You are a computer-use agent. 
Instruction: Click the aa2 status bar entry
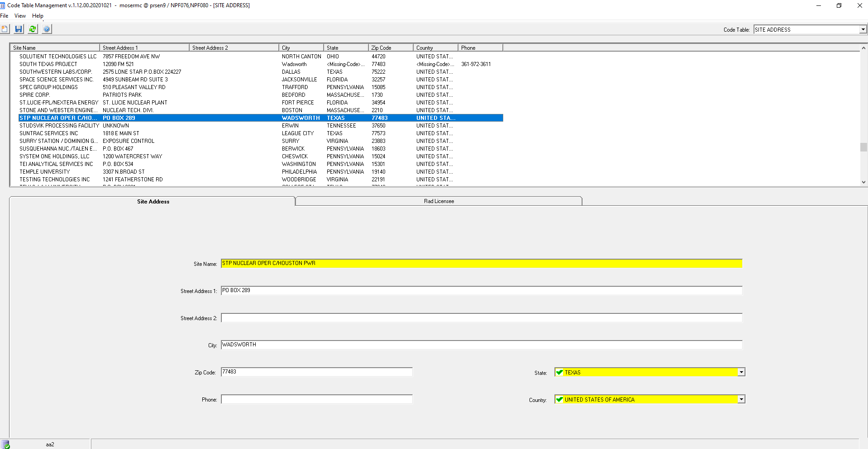point(50,444)
